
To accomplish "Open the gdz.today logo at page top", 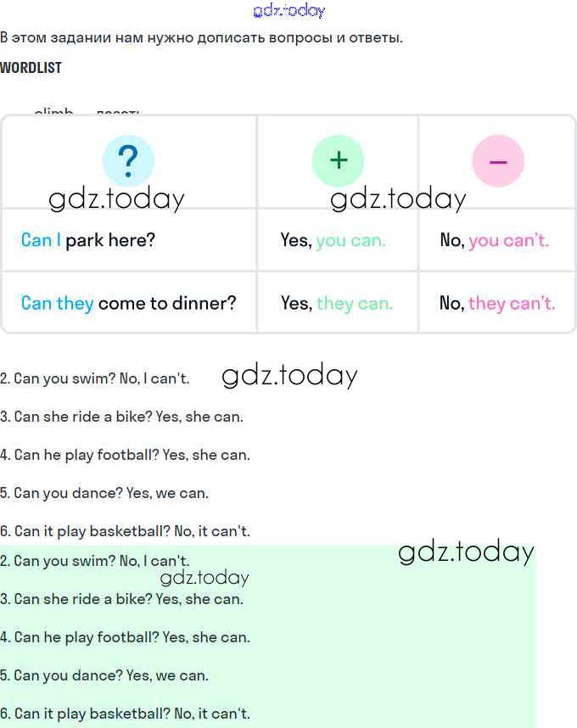I will 288,11.
